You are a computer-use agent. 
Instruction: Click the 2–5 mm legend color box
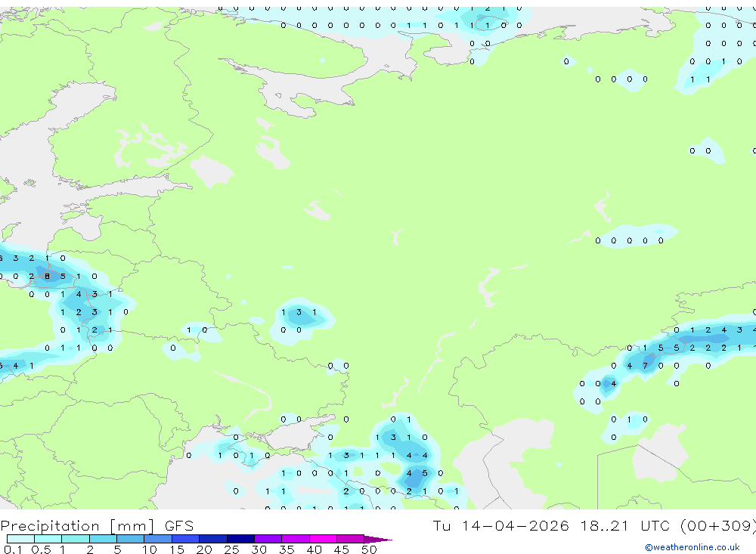[x=103, y=539]
